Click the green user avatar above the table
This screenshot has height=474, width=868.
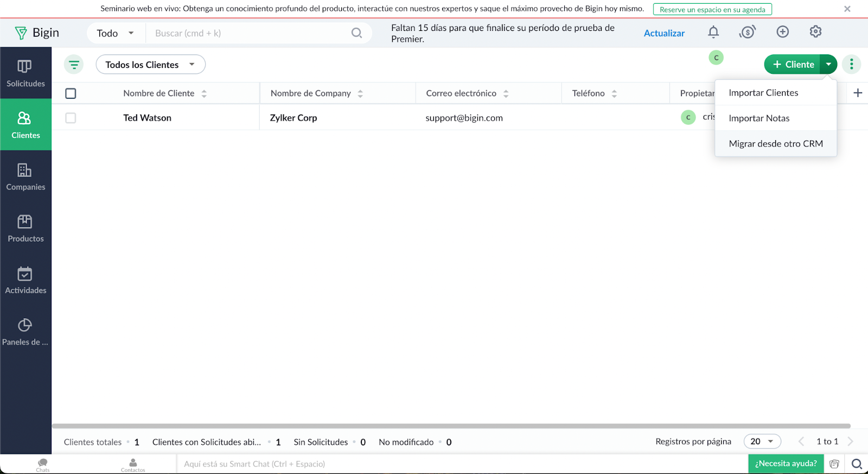(x=716, y=58)
